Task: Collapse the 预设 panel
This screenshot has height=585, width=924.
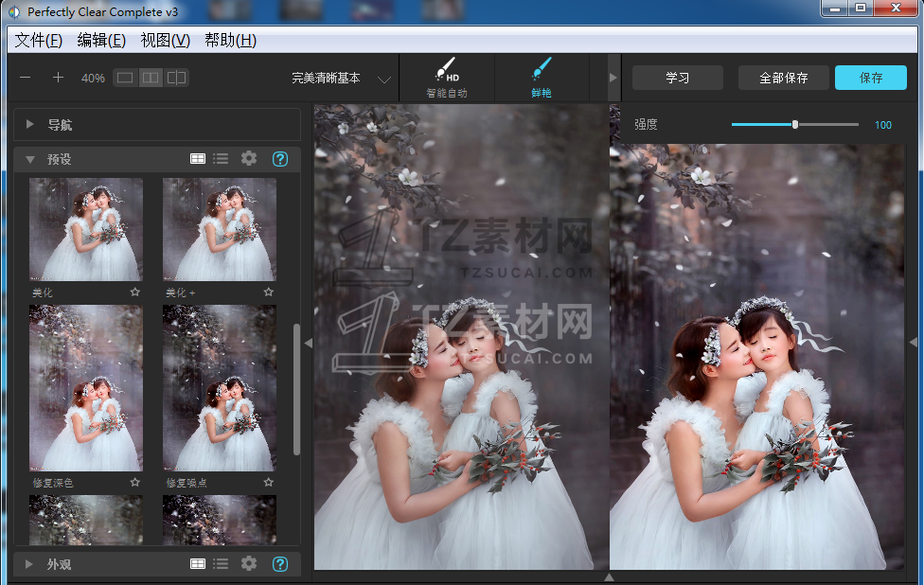Action: [x=30, y=159]
